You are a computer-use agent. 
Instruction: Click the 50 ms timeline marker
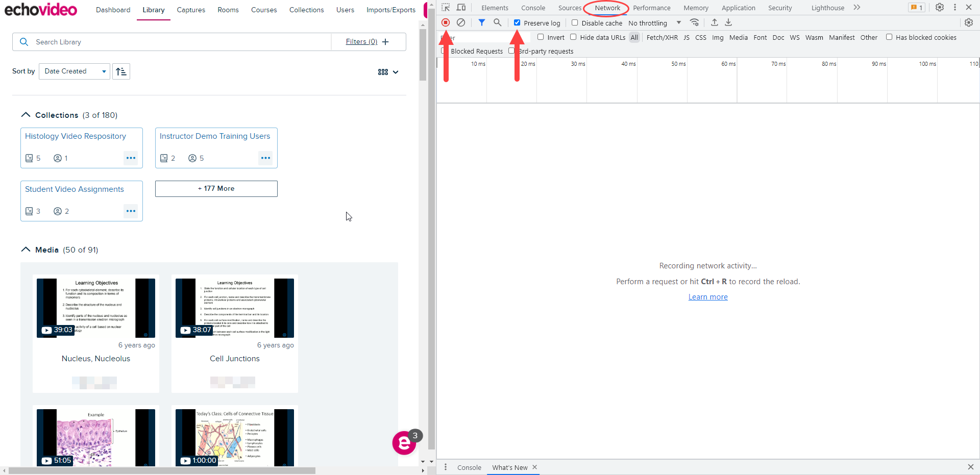point(678,64)
